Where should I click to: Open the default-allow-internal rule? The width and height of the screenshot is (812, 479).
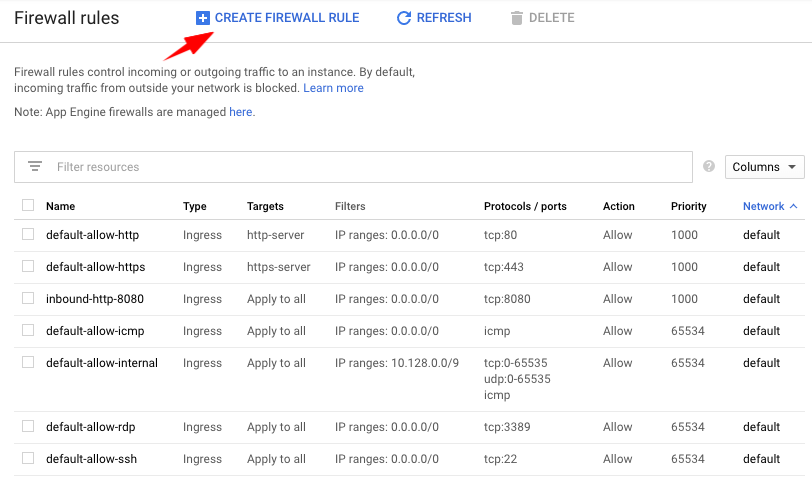102,363
